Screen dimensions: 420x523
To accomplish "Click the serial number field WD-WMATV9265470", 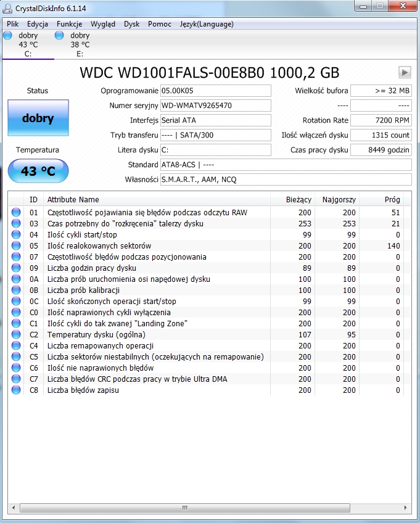I will point(215,105).
